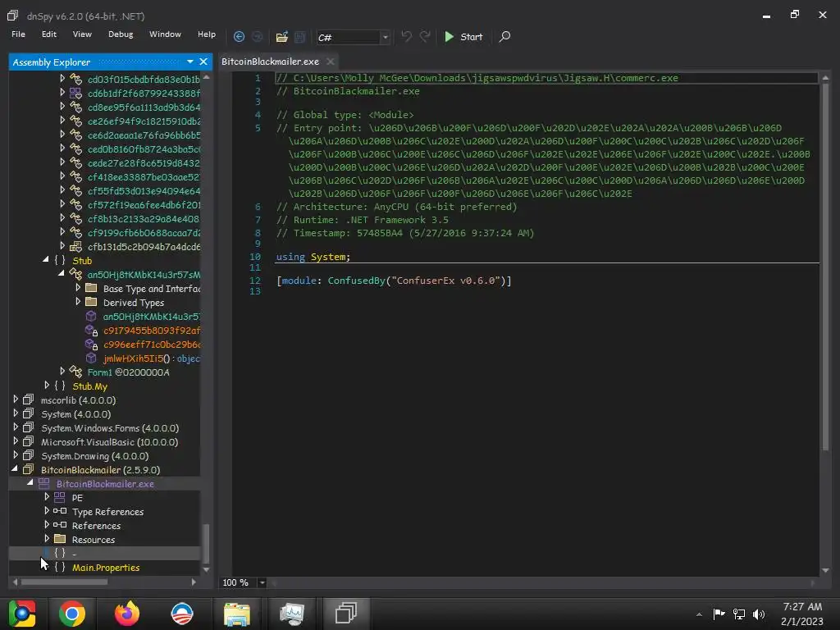Select the c9179455b8093f92af private method icon

[92, 331]
